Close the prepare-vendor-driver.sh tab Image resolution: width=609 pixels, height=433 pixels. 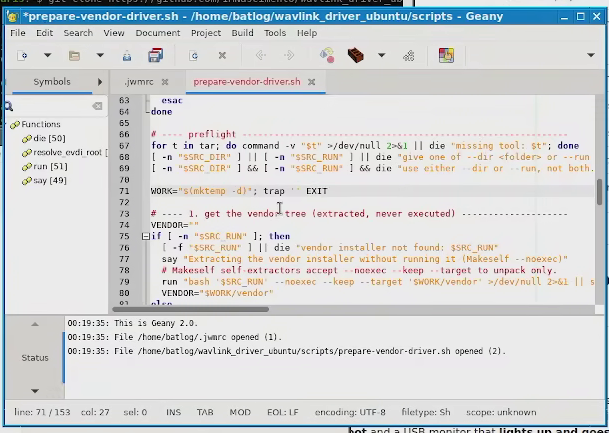tap(311, 82)
